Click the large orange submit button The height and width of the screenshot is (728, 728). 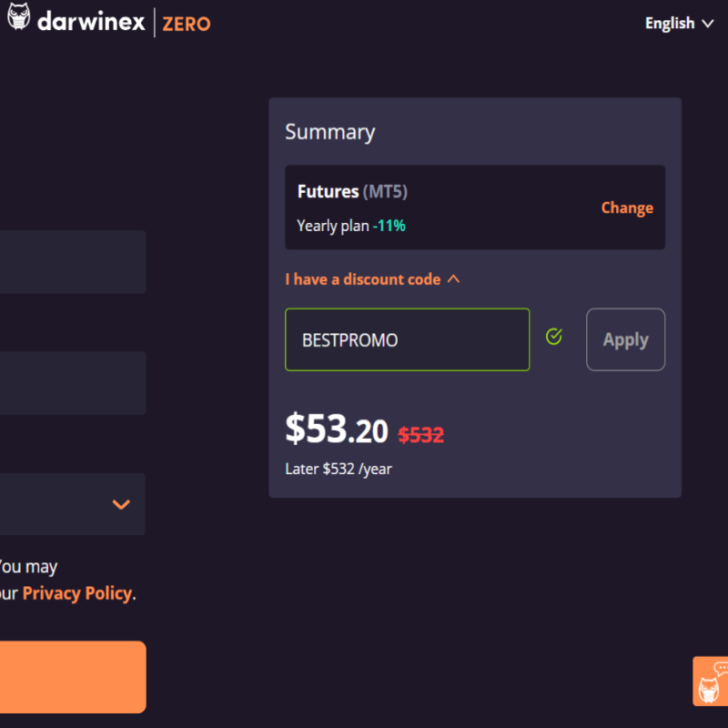tap(73, 677)
